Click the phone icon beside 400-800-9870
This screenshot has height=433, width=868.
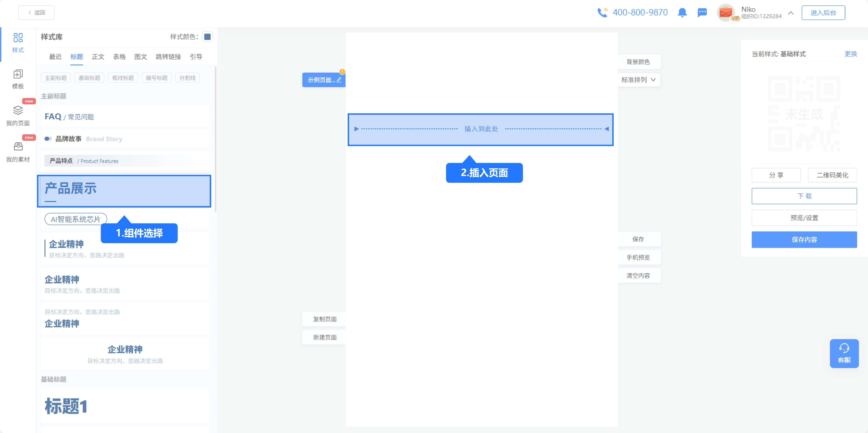click(602, 13)
